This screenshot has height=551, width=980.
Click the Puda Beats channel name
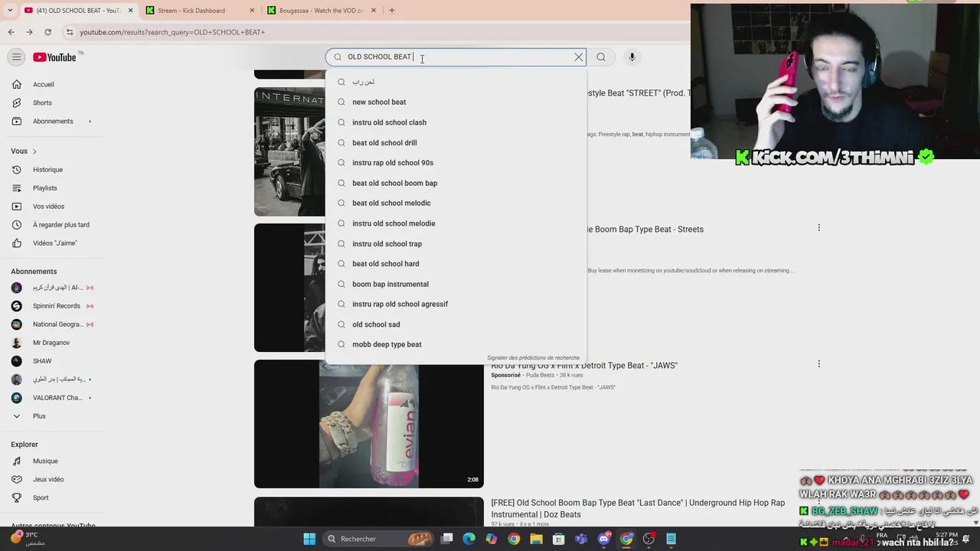(x=541, y=375)
